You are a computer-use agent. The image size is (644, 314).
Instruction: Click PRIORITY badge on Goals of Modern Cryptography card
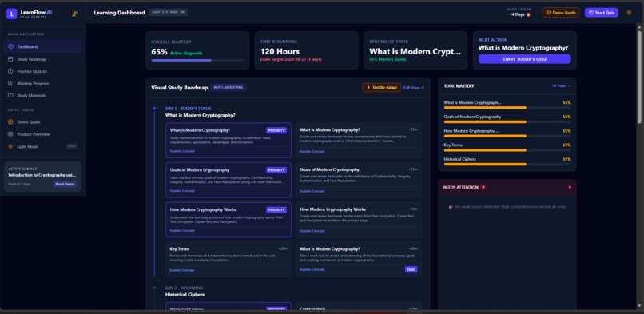[x=276, y=170]
